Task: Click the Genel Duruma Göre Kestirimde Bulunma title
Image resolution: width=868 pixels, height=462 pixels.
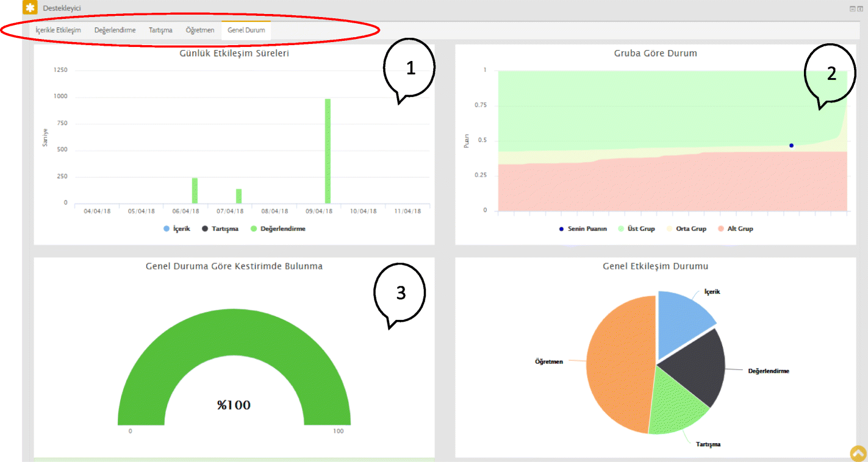Action: point(234,266)
